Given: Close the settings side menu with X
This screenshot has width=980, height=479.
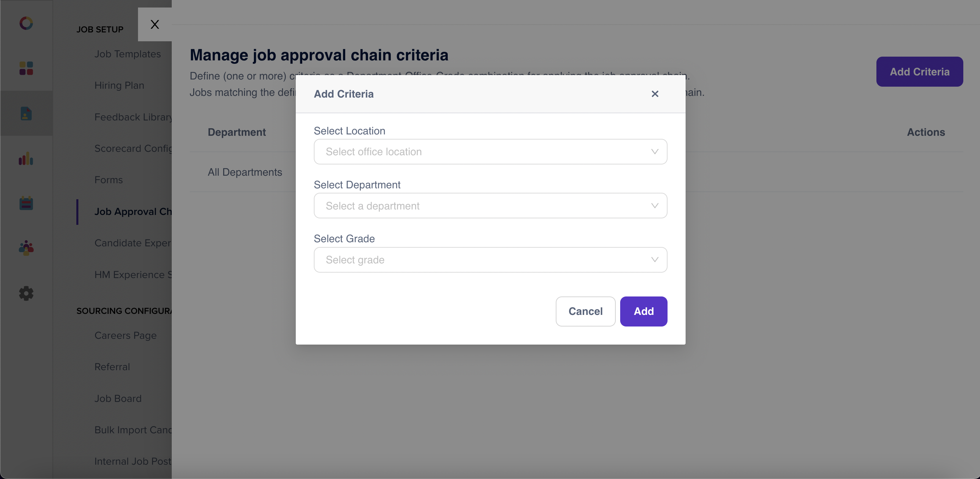Looking at the screenshot, I should (154, 24).
